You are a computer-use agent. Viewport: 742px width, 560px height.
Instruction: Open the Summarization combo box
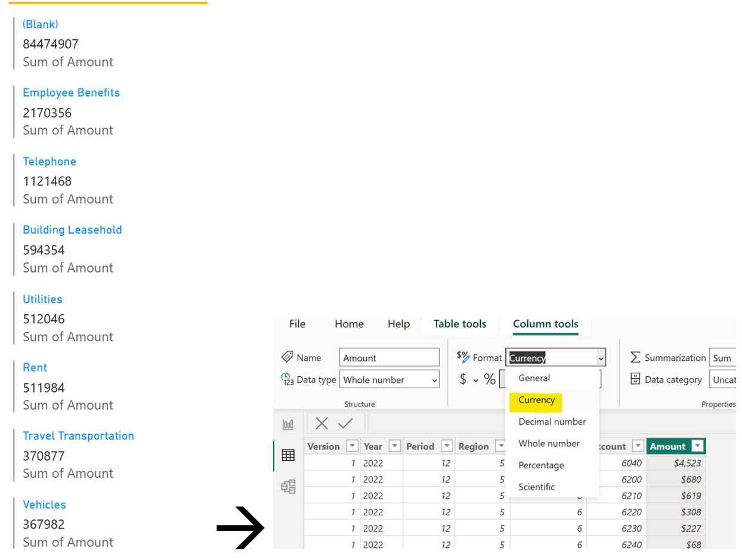[x=722, y=357]
